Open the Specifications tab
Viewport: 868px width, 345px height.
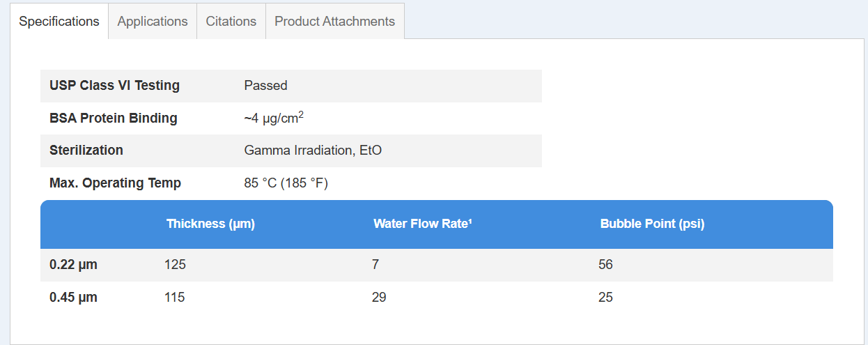tap(59, 21)
